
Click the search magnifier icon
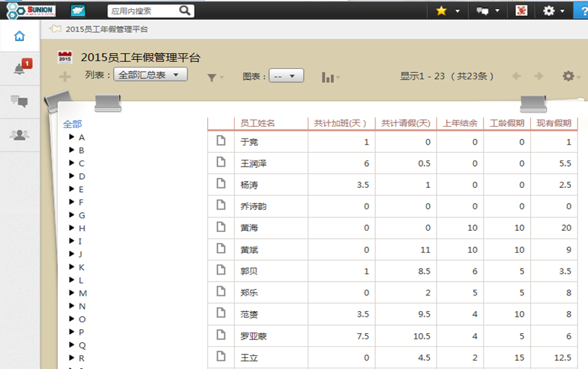click(185, 10)
